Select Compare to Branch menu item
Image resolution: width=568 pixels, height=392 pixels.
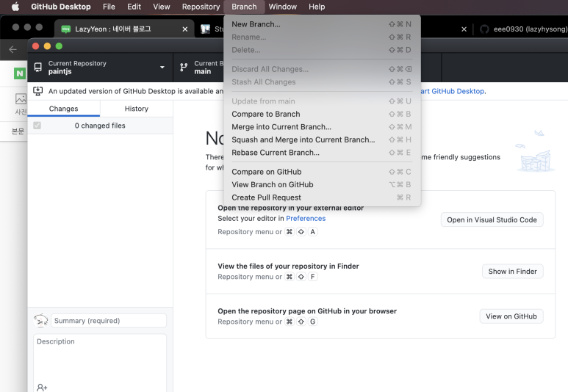[322, 114]
